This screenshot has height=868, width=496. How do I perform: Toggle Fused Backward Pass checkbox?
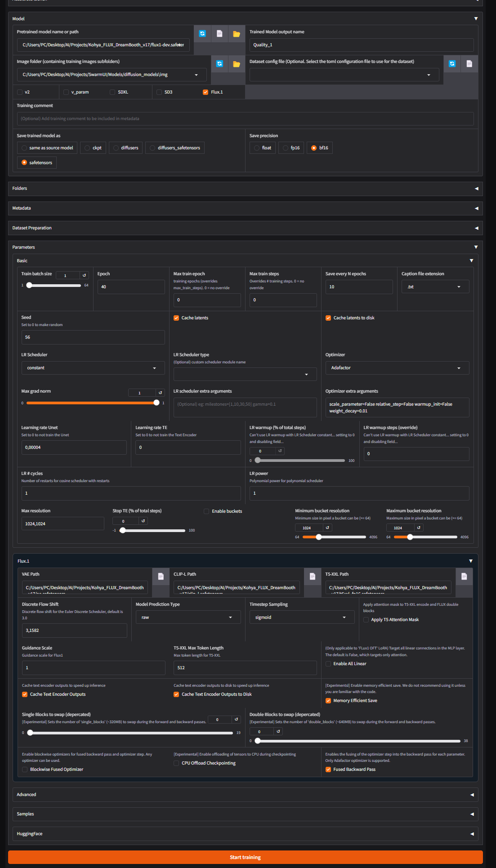(328, 770)
